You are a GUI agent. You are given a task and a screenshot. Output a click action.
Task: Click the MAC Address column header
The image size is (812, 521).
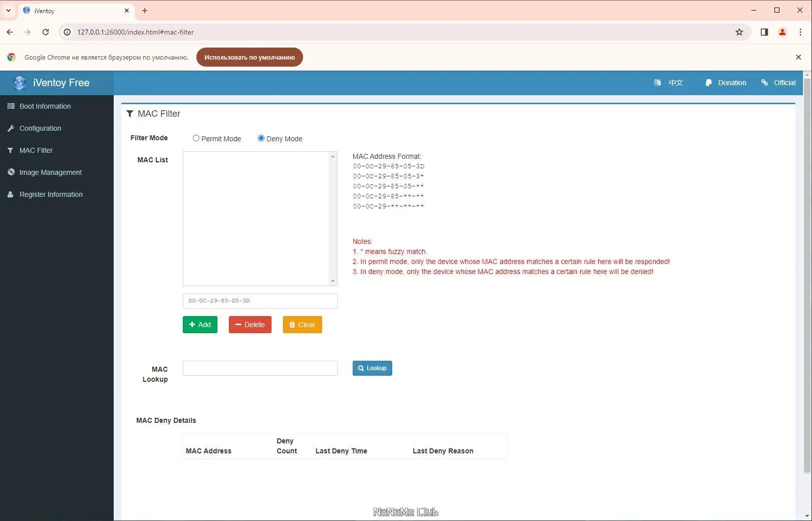(x=209, y=451)
